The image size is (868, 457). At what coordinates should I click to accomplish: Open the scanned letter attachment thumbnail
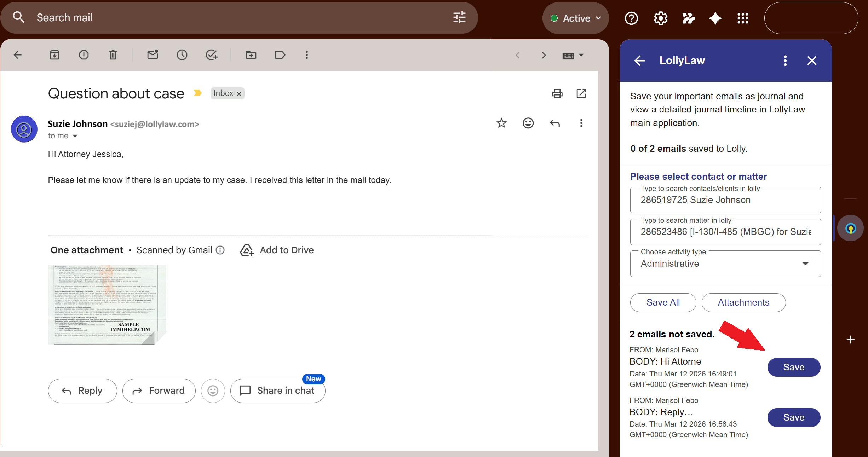point(107,304)
